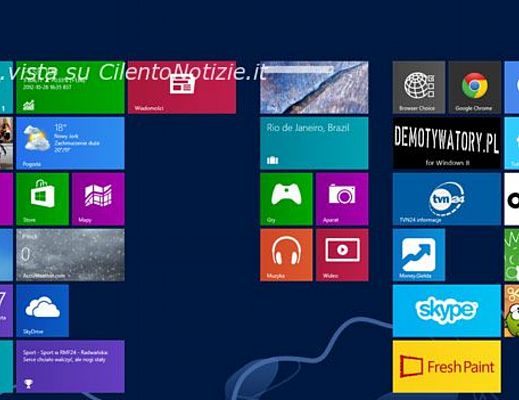Open the TVN24 informacje tile
Screen dimensions: 519x400
pos(447,199)
